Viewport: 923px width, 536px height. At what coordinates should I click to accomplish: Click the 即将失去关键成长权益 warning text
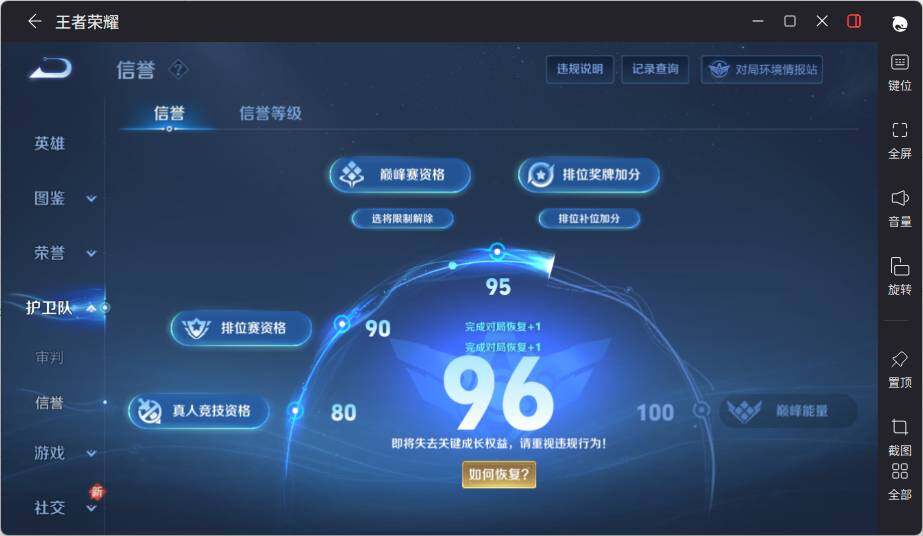499,444
